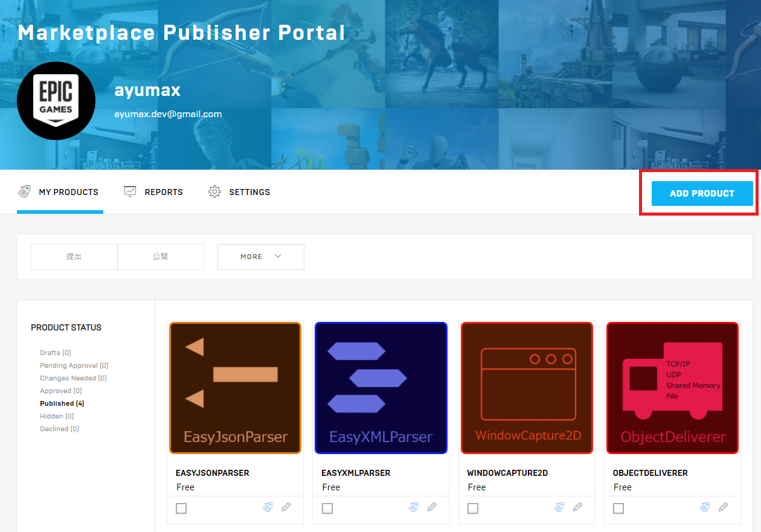
Task: Open the EasyJsonParser product thumbnail
Action: [x=235, y=388]
